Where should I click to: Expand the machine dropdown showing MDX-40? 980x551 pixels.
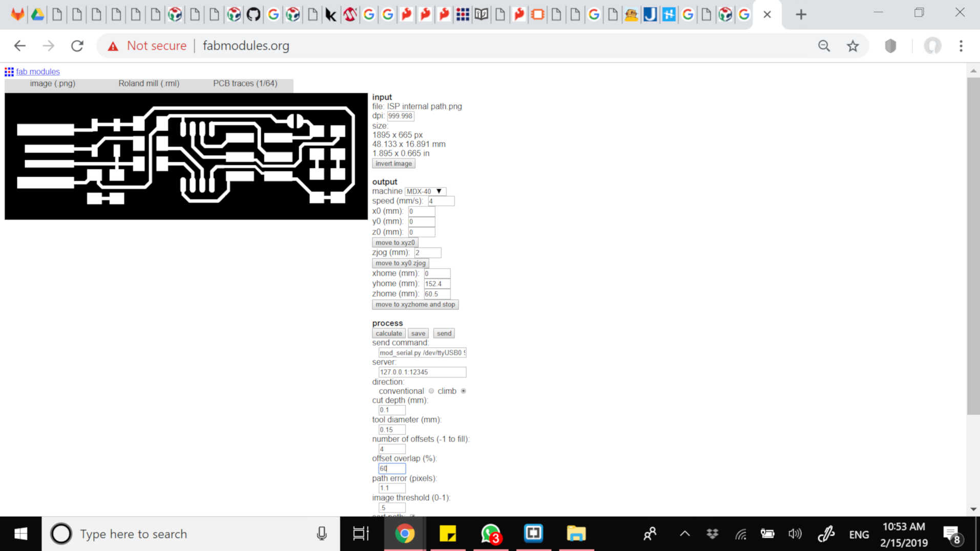(x=425, y=192)
